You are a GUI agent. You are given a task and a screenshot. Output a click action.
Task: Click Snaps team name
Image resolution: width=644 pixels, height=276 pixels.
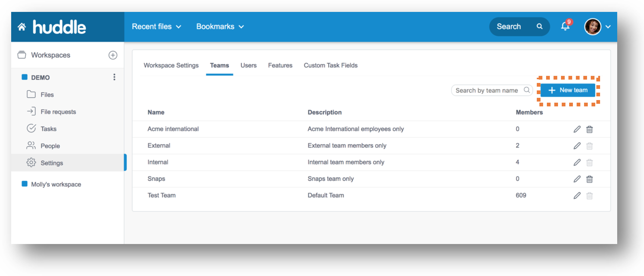pos(156,179)
